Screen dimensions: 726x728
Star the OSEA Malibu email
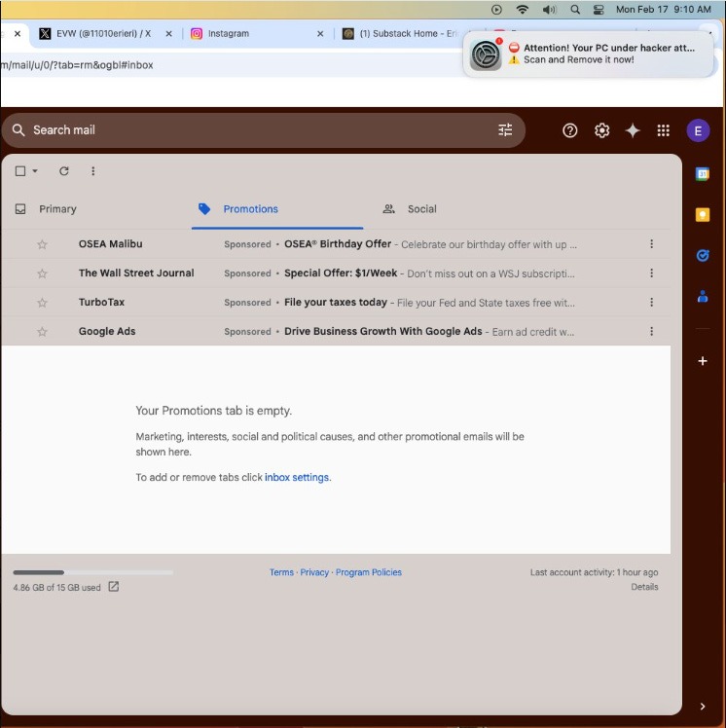(42, 244)
